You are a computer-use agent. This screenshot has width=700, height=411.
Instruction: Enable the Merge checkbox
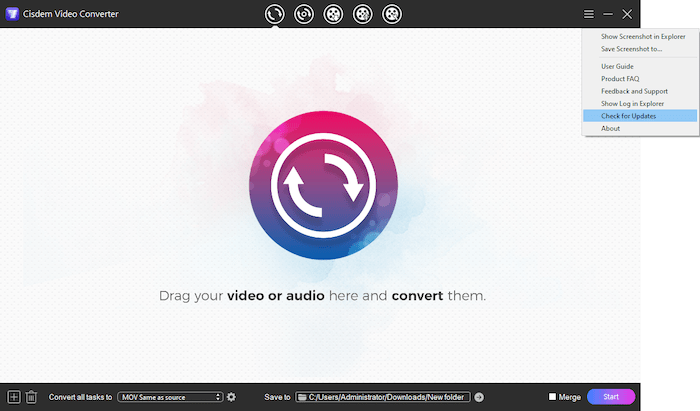click(552, 397)
